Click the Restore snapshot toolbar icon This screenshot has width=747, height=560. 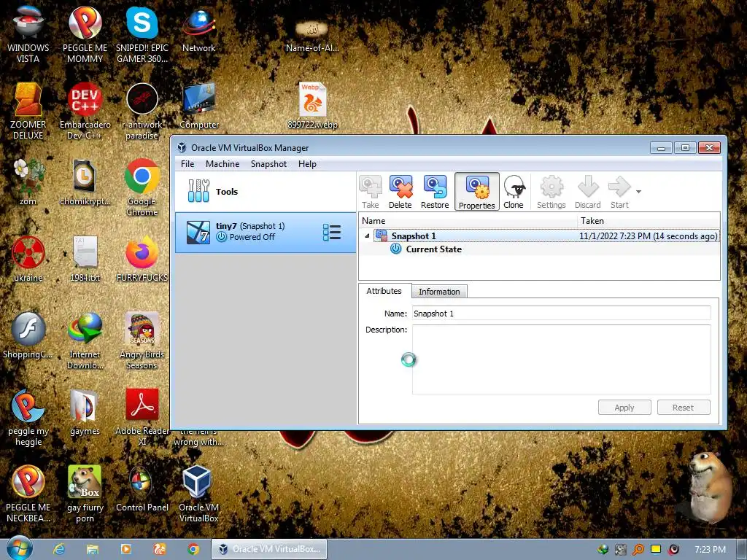[435, 192]
